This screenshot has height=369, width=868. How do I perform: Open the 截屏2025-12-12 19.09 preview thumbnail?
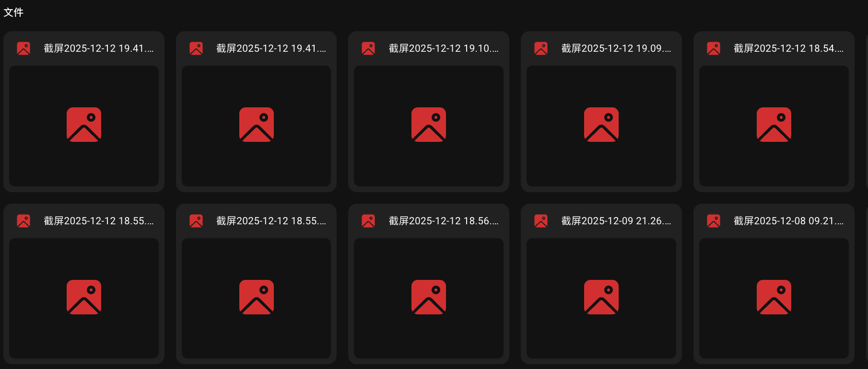pyautogui.click(x=601, y=126)
